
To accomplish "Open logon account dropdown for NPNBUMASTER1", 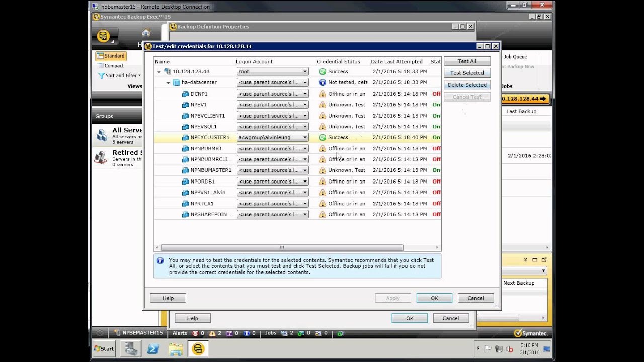I will (305, 170).
